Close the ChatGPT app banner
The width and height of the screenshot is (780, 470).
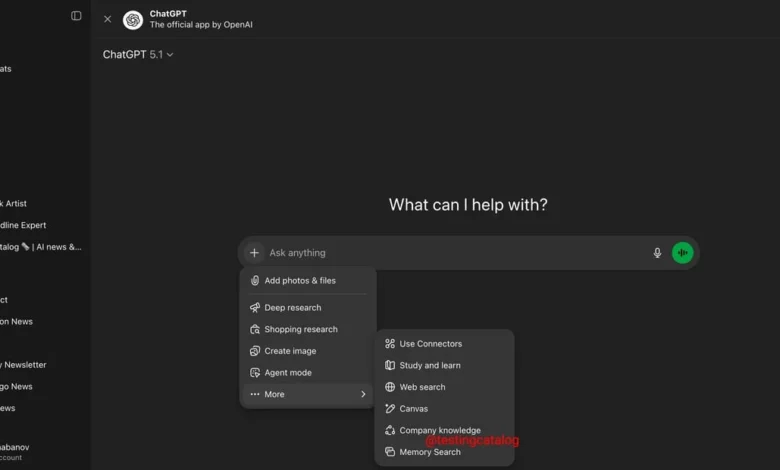[108, 19]
